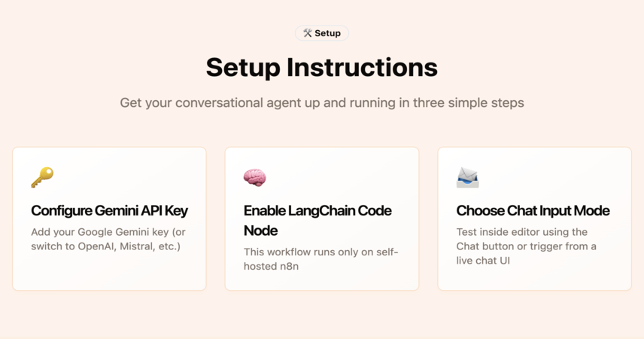Click This workflow runs only on self- line
The height and width of the screenshot is (339, 644).
320,252
